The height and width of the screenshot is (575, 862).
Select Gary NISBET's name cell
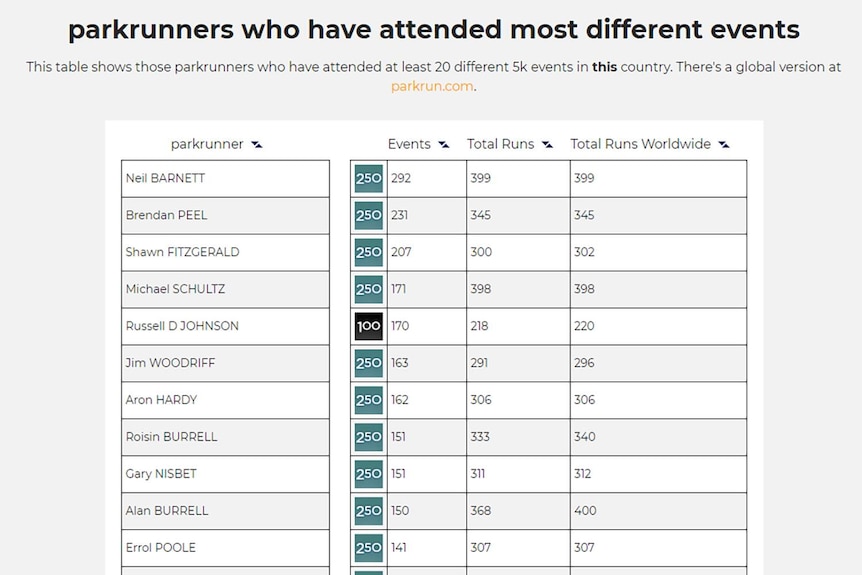pos(225,474)
